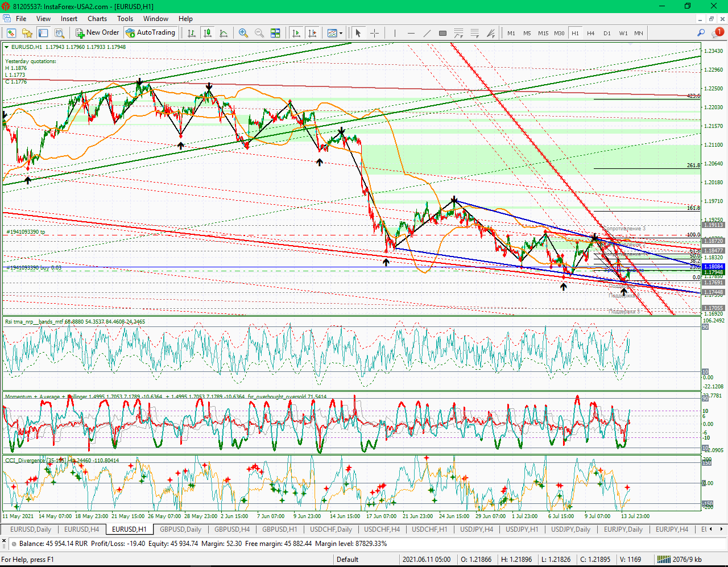The image size is (728, 567).
Task: Open the Insert menu
Action: click(x=69, y=19)
